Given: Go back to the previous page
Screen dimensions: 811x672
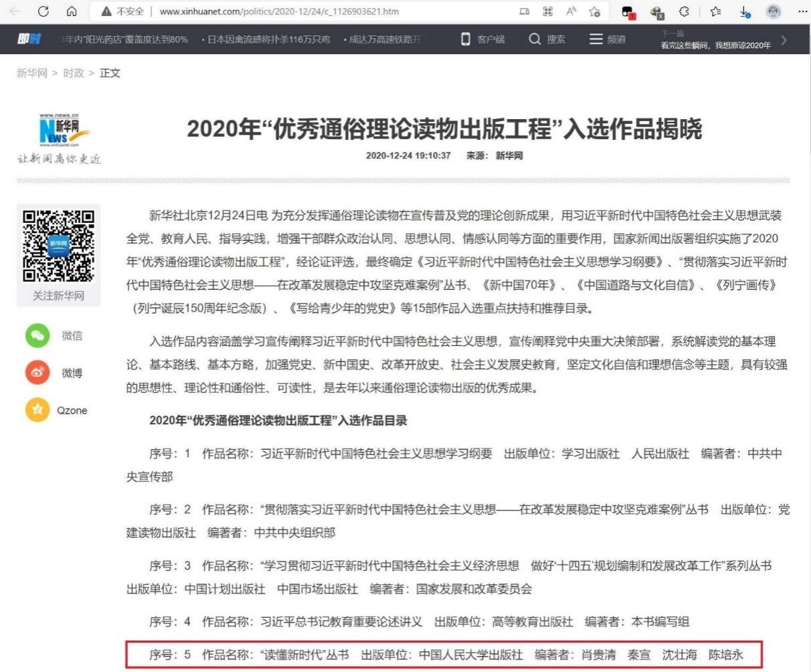Looking at the screenshot, I should (15, 11).
